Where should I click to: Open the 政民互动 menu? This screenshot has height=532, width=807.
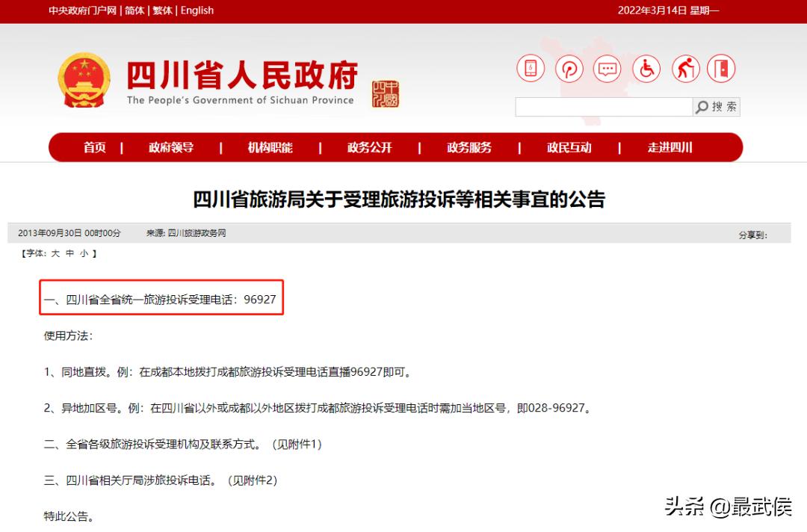point(569,147)
